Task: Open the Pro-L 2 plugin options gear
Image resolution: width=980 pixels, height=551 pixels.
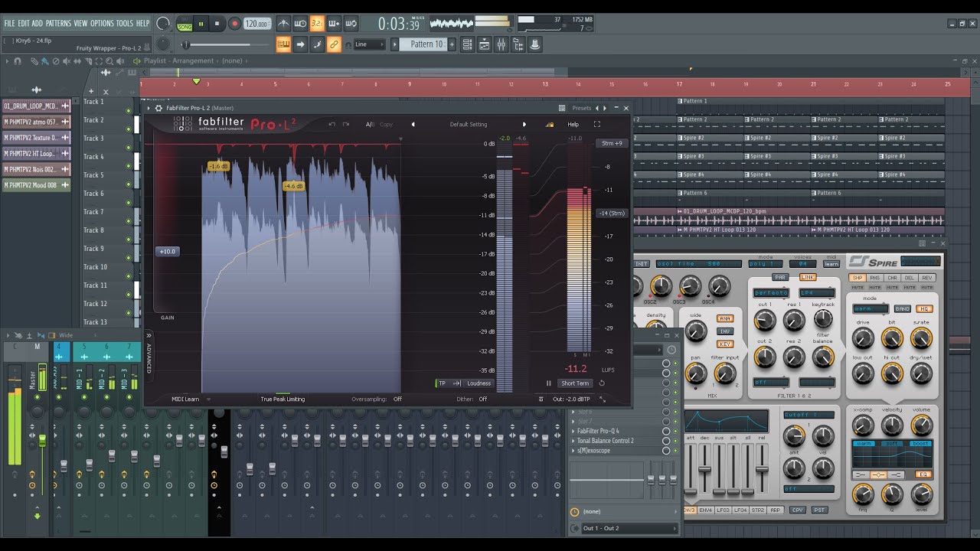Action: (158, 108)
